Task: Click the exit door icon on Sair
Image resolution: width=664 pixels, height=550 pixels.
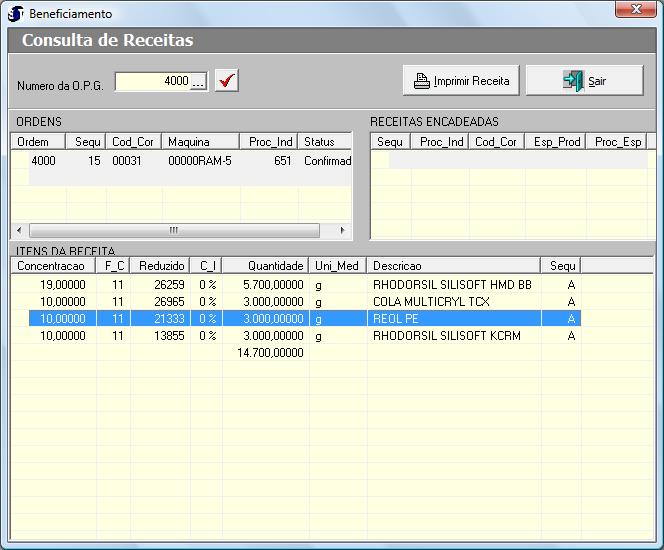Action: [x=573, y=81]
